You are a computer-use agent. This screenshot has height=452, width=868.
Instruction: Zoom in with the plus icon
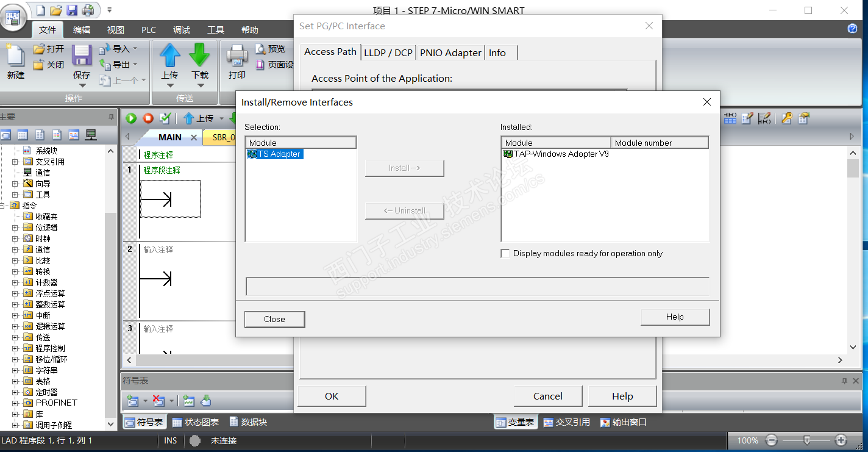click(841, 440)
